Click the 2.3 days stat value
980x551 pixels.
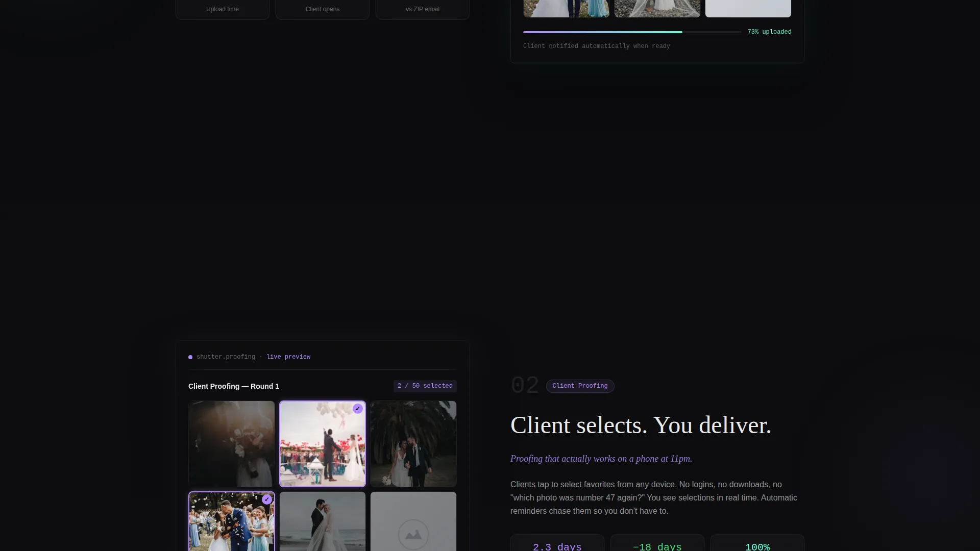(x=557, y=546)
